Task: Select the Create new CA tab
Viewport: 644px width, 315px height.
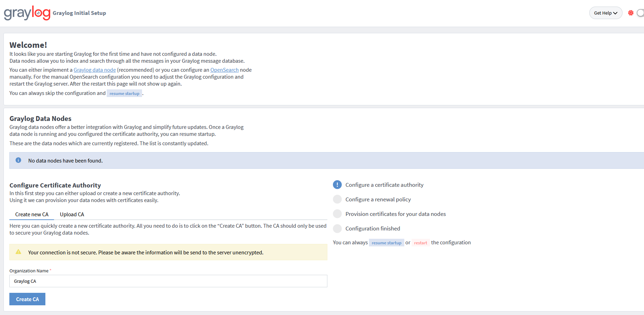Action: coord(32,215)
